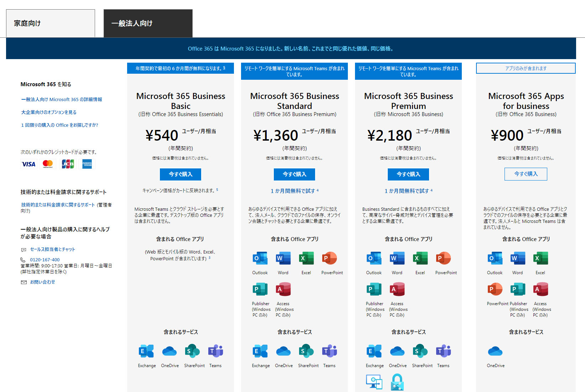Click Excel icon in Business Premium
Viewport: 585px width, 392px height.
coord(420,258)
